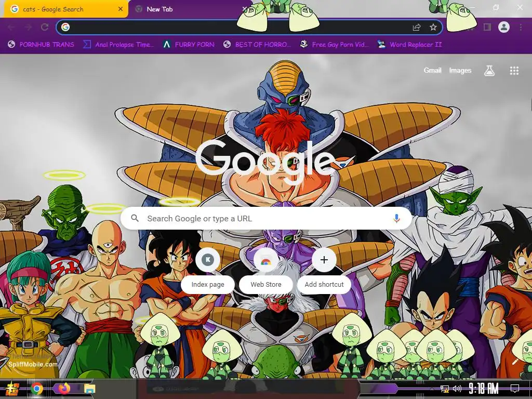Open the Word Replacer II bookmark
Image resolution: width=532 pixels, height=399 pixels.
click(409, 45)
